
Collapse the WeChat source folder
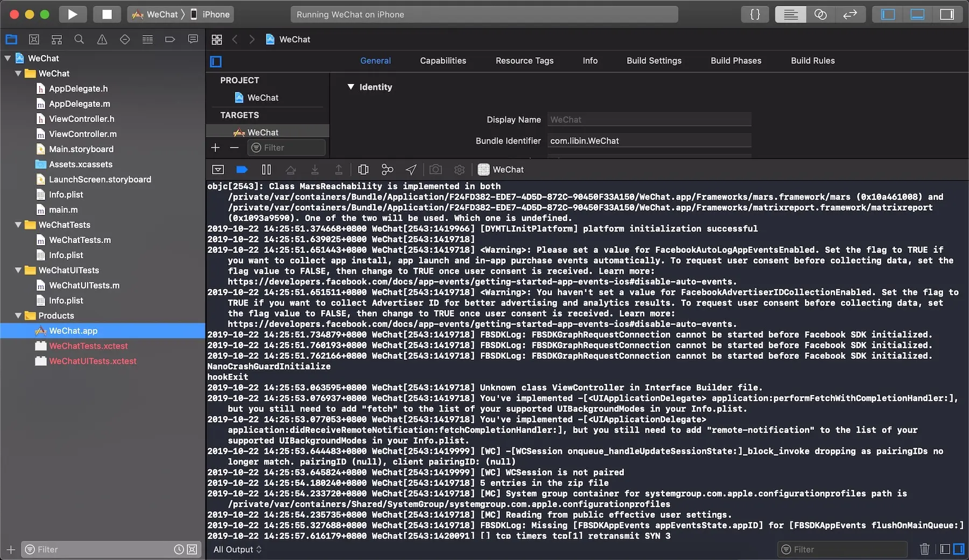[x=18, y=73]
